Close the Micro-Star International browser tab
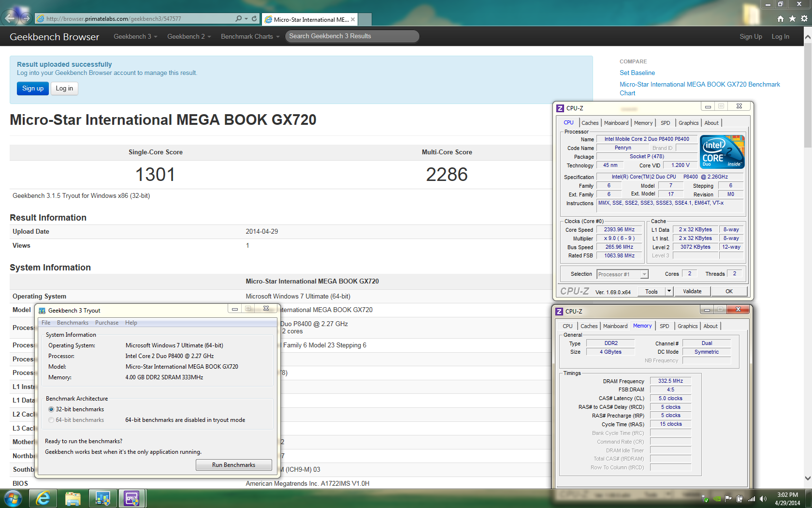Screen dimensions: 812x508 coord(353,19)
